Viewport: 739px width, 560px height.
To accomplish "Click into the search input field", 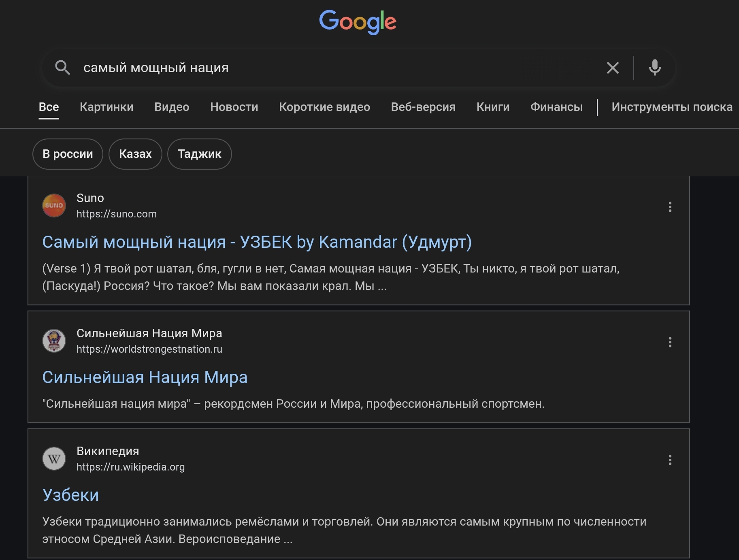I will pyautogui.click(x=324, y=68).
